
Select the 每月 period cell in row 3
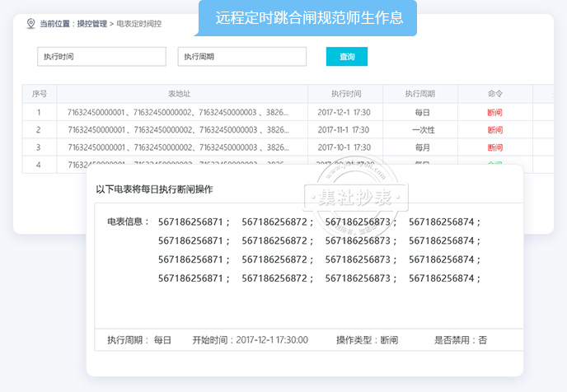pos(422,147)
